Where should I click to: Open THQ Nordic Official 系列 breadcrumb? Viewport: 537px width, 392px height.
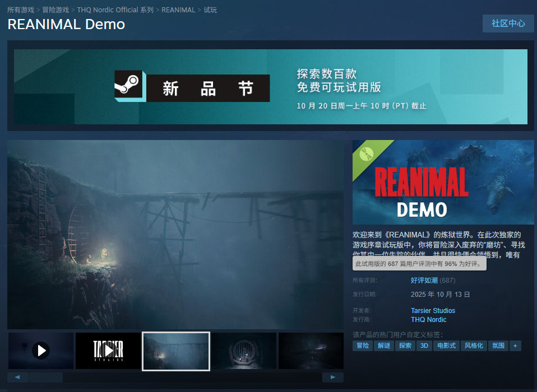tap(115, 10)
